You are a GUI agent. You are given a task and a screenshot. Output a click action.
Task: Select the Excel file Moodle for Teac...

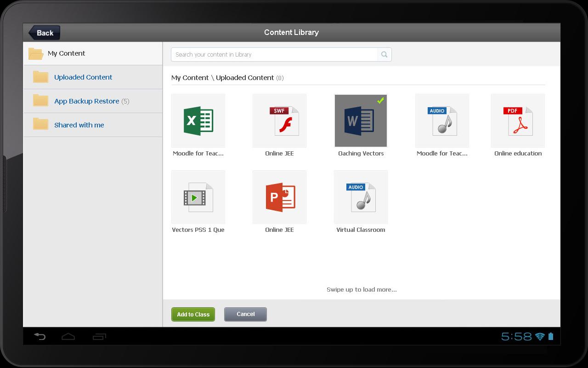[x=198, y=121]
